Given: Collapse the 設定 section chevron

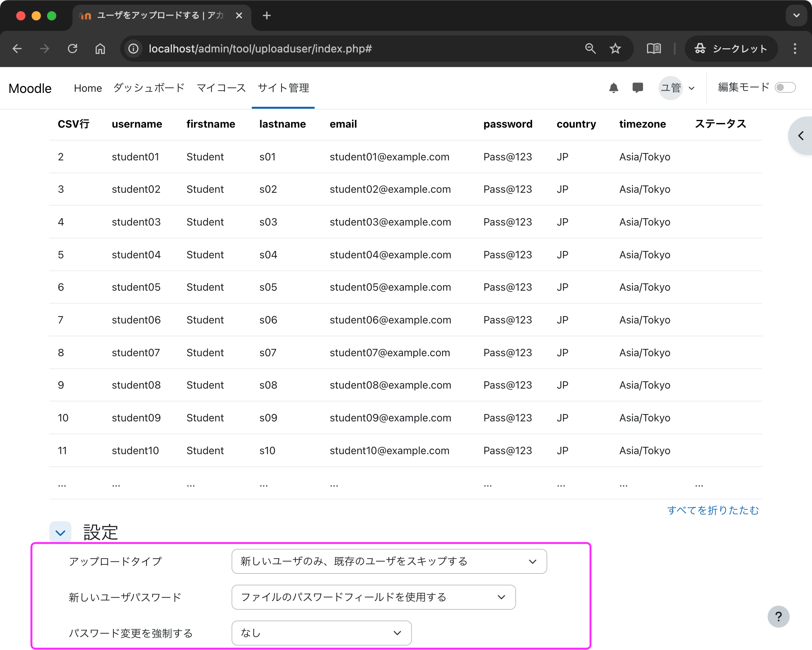Looking at the screenshot, I should tap(61, 533).
